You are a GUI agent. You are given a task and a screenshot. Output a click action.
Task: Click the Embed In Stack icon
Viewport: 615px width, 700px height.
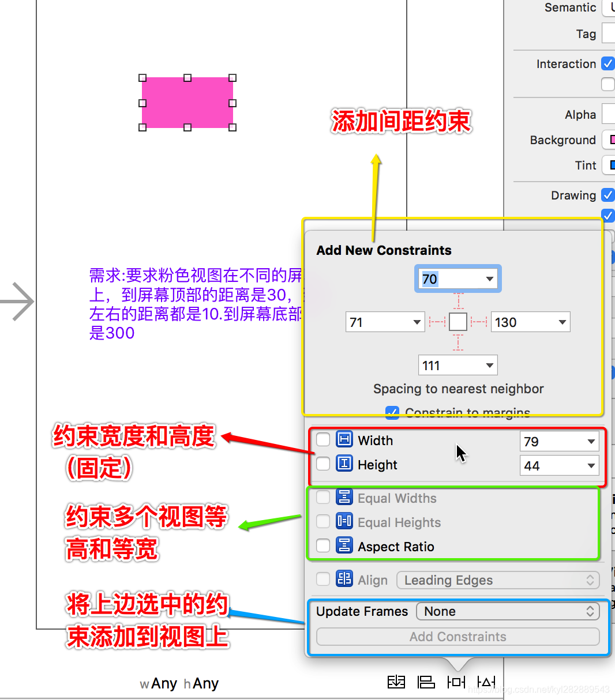coord(396,682)
